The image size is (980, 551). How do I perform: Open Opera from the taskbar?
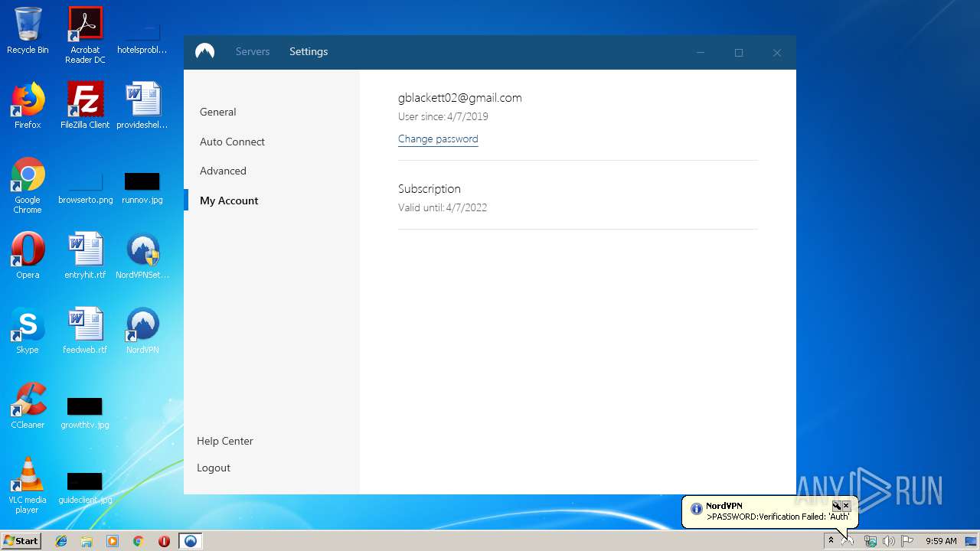pos(164,541)
